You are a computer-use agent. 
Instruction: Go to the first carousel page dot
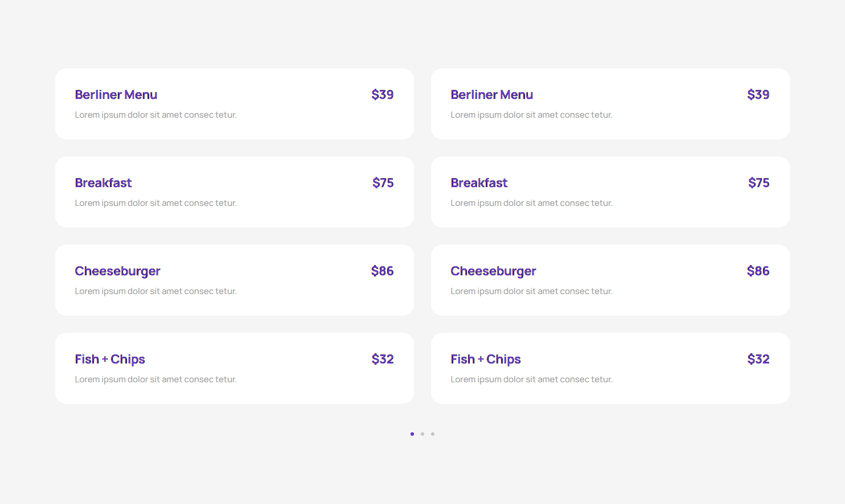412,434
